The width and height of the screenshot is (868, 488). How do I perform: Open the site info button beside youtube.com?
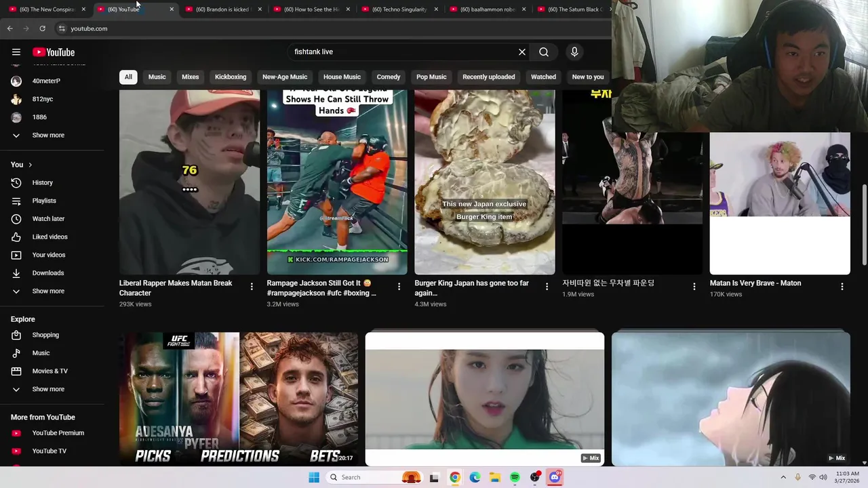(x=61, y=28)
